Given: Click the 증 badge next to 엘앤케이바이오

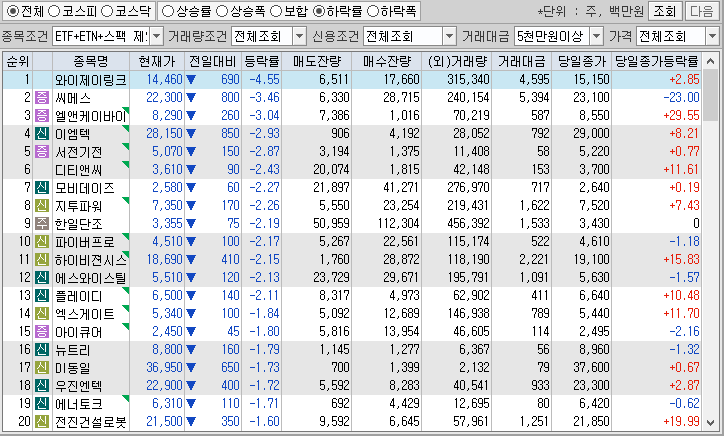Looking at the screenshot, I should tap(42, 115).
